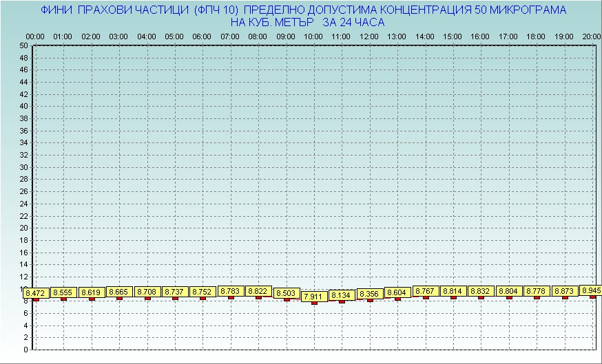Screen dimensions: 602x364
Task: Click the 8.472 data label
Action: click(x=36, y=293)
